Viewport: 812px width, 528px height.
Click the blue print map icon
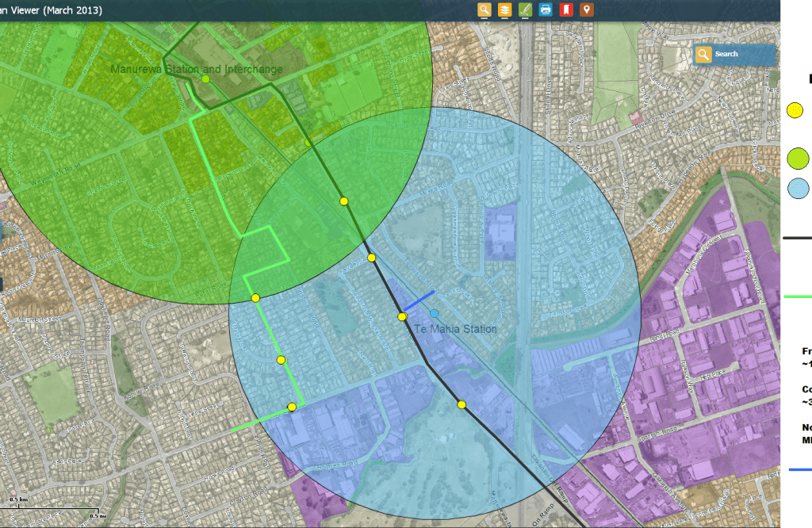pos(546,10)
